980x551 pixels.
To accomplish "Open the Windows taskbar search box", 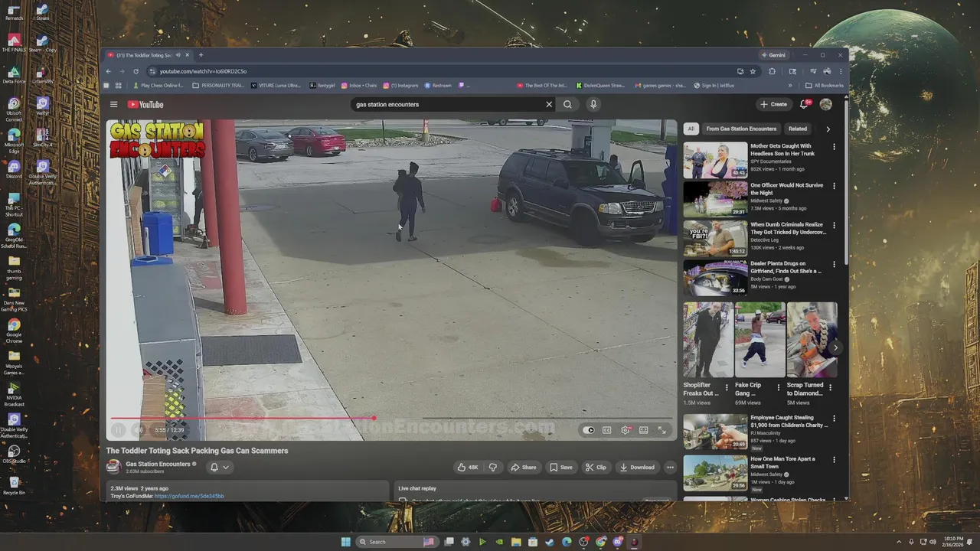I will pyautogui.click(x=398, y=542).
